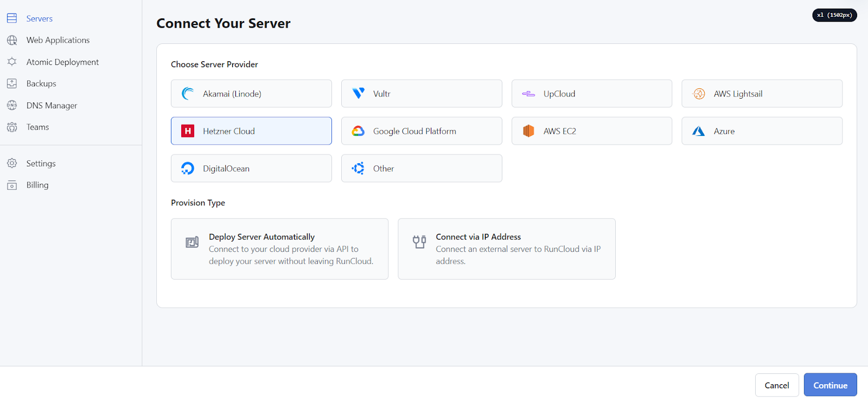Image resolution: width=868 pixels, height=401 pixels.
Task: Click the DigitalOcean logo icon
Action: coord(188,169)
